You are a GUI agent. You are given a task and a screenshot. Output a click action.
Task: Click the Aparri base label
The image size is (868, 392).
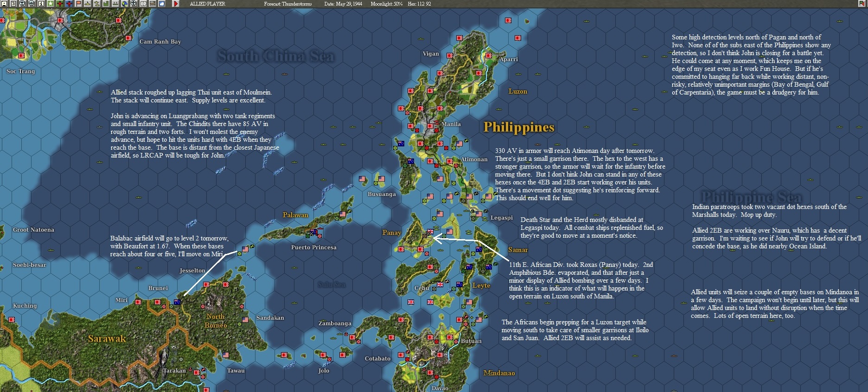point(509,59)
